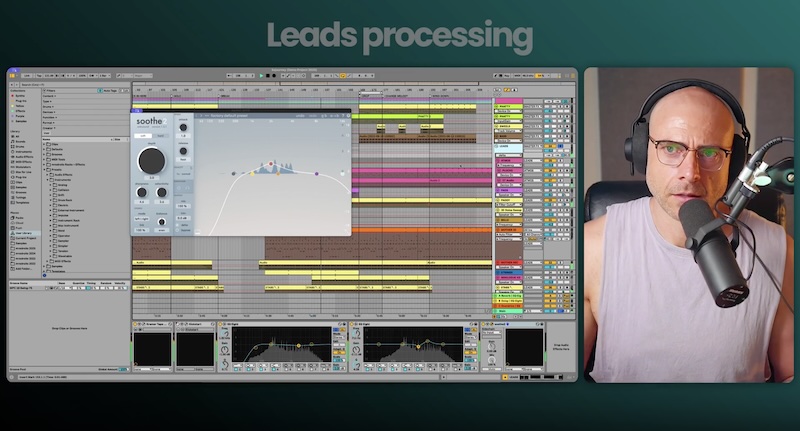Select the soft mode tab in soothe2
Image resolution: width=800 pixels, height=431 pixels.
(142, 135)
